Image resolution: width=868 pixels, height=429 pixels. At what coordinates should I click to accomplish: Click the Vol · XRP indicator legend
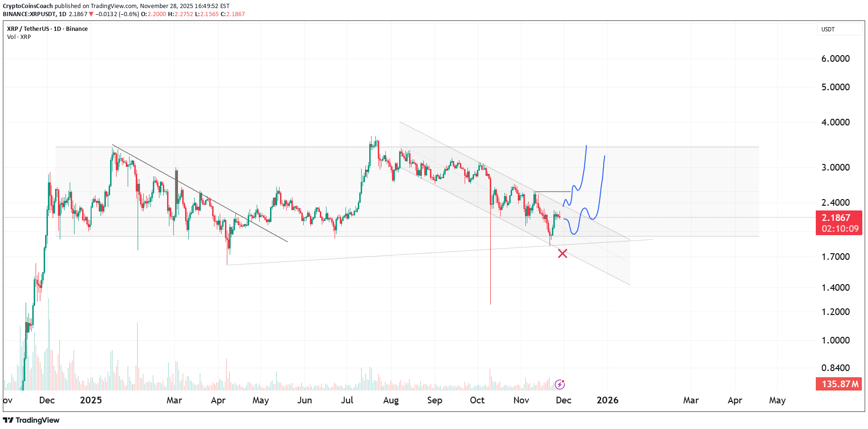[19, 37]
